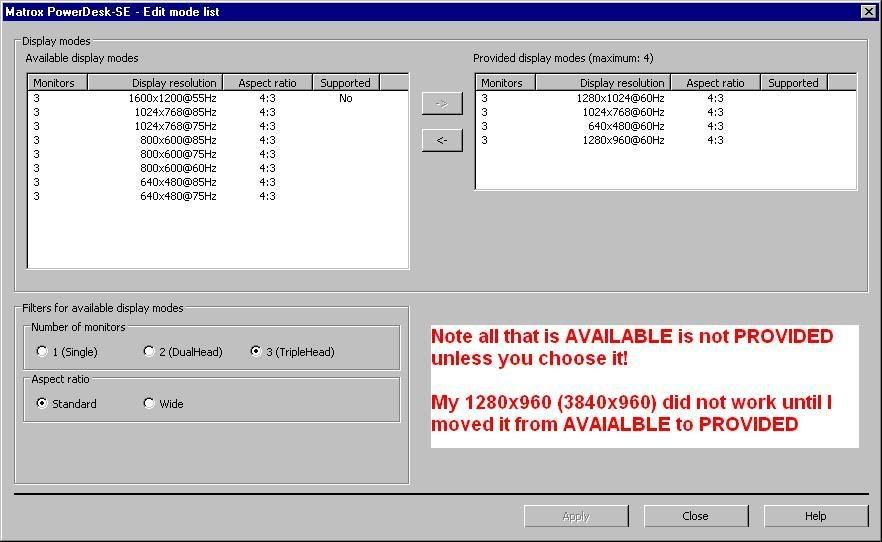Select the 1024x768@85Hz available mode

[x=218, y=112]
